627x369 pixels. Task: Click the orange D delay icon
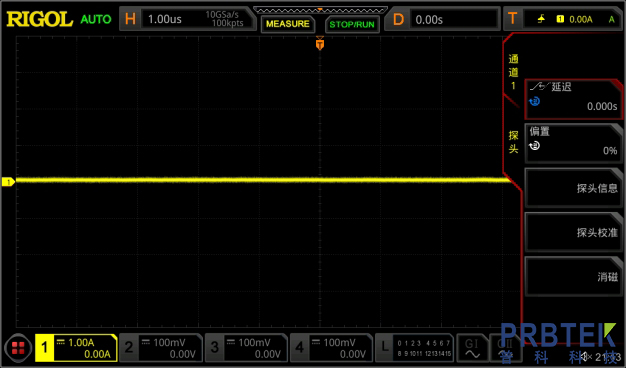point(398,19)
